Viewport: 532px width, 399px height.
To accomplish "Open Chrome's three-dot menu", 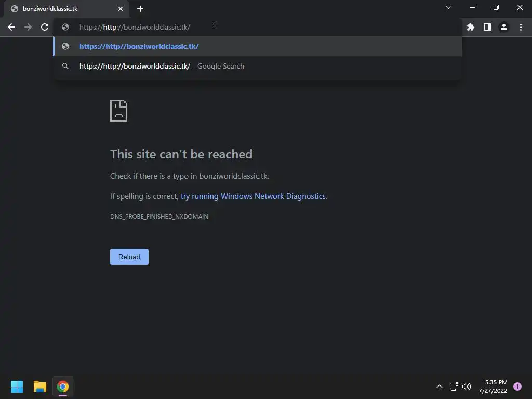I will point(521,27).
